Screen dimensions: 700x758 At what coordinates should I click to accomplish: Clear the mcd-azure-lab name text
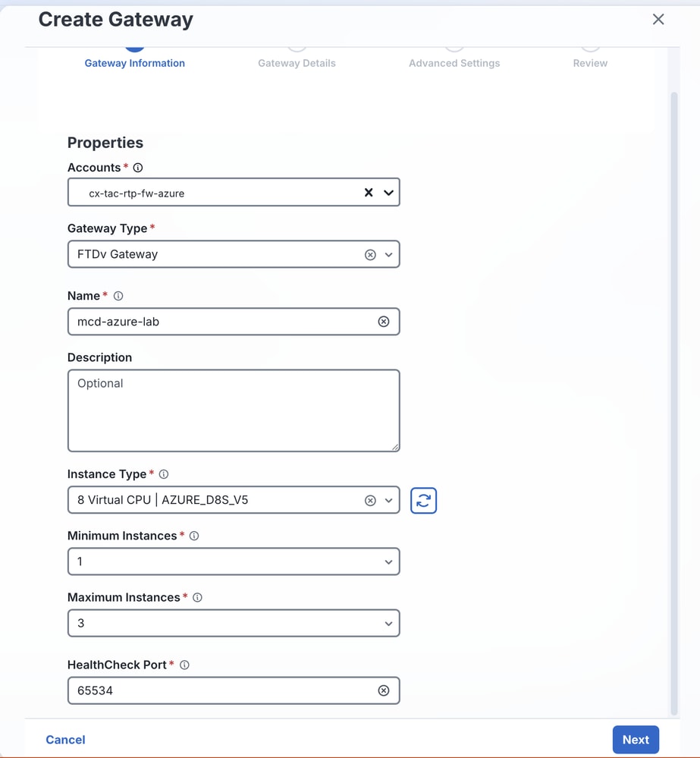[384, 322]
